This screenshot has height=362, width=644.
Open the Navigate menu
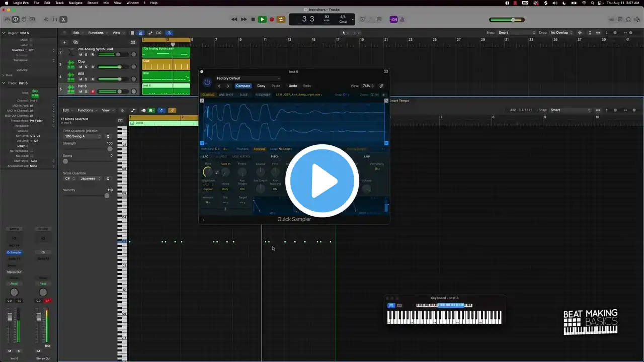pos(75,3)
